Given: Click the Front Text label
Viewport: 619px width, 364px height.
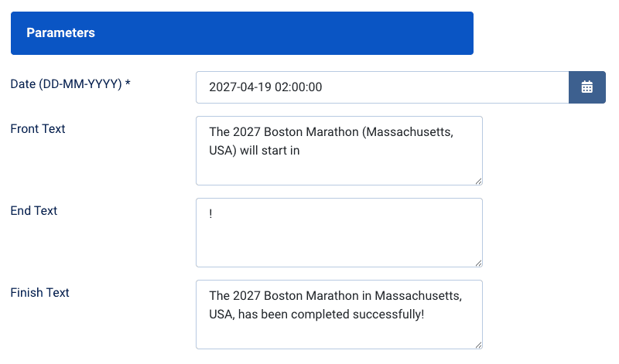Looking at the screenshot, I should [38, 128].
